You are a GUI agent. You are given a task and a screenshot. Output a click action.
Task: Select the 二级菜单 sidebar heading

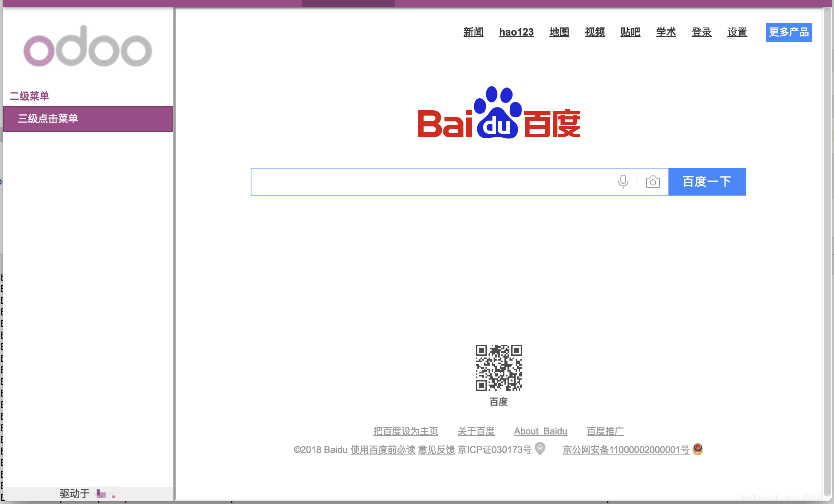29,96
